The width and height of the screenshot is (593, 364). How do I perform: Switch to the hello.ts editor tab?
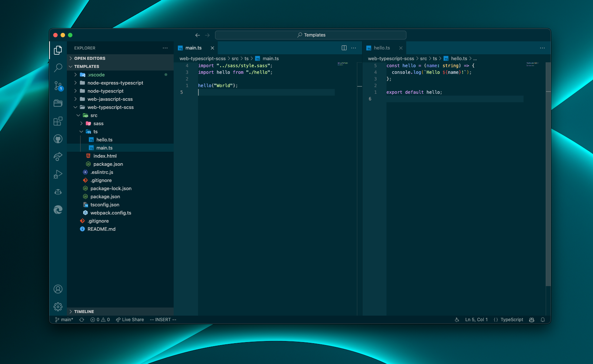click(x=382, y=48)
